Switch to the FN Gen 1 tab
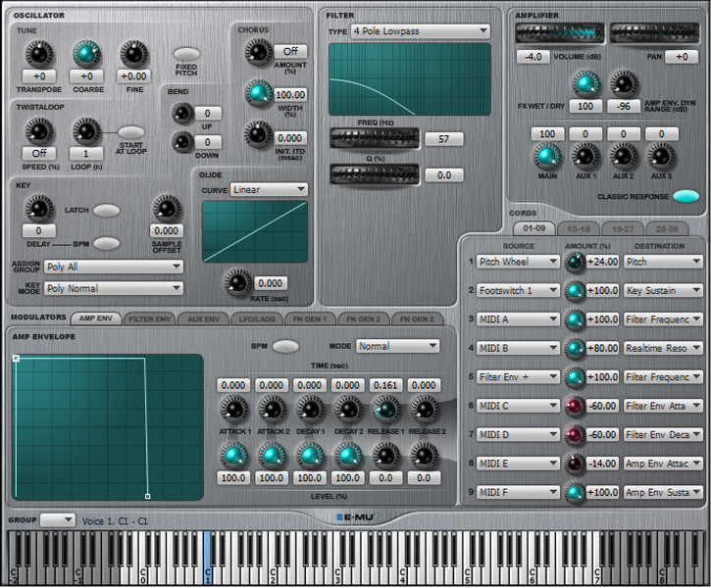 (310, 318)
